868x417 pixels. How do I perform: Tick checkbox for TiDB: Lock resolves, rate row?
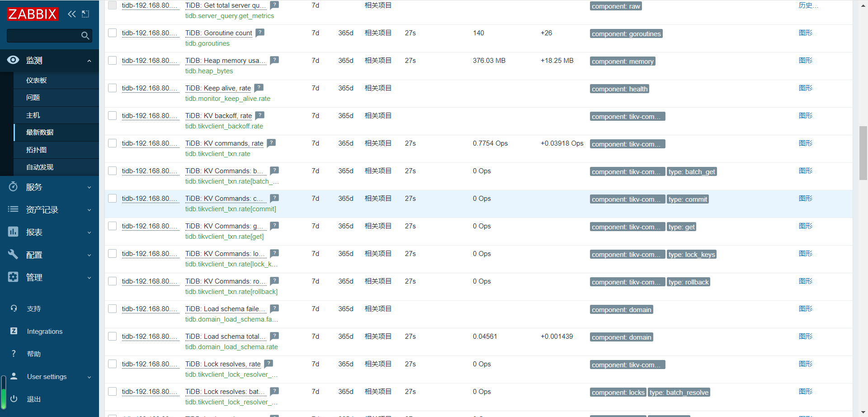click(x=113, y=364)
